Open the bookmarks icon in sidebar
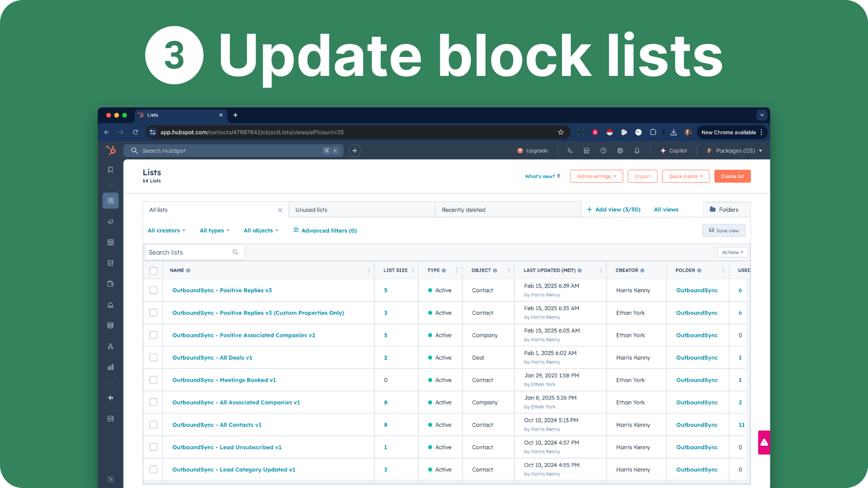This screenshot has width=868, height=488. pyautogui.click(x=111, y=170)
